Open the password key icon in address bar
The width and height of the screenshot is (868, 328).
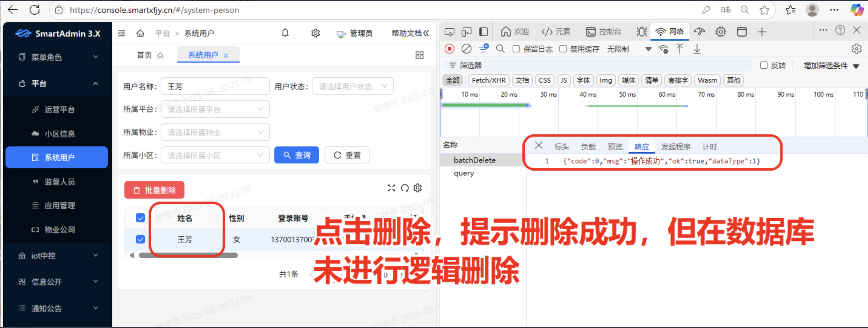click(706, 10)
